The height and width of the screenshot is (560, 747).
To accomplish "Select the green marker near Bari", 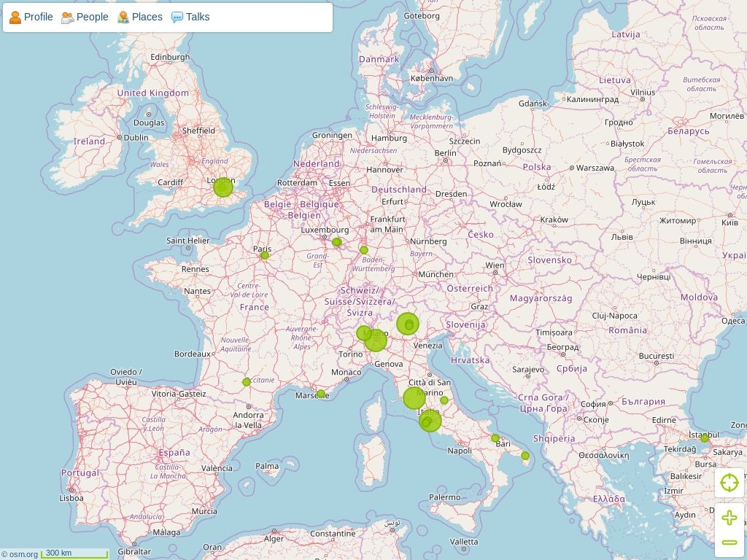I will [495, 438].
